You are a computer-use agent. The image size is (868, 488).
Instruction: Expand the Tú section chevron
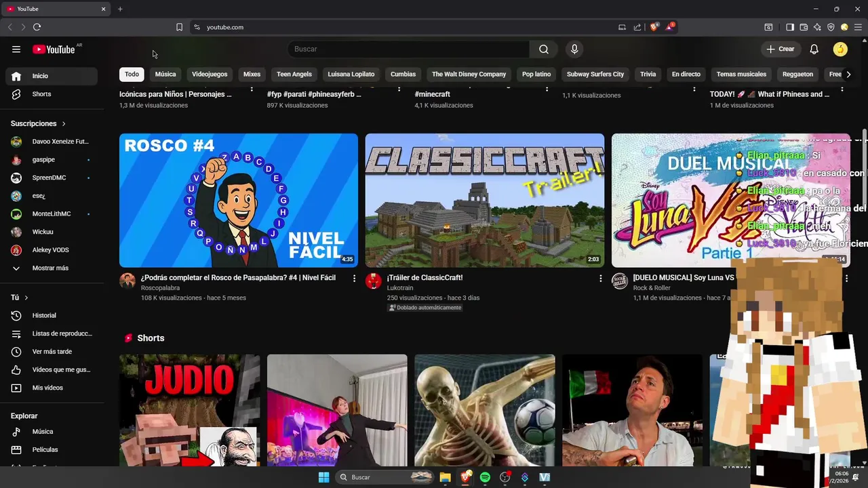click(26, 298)
